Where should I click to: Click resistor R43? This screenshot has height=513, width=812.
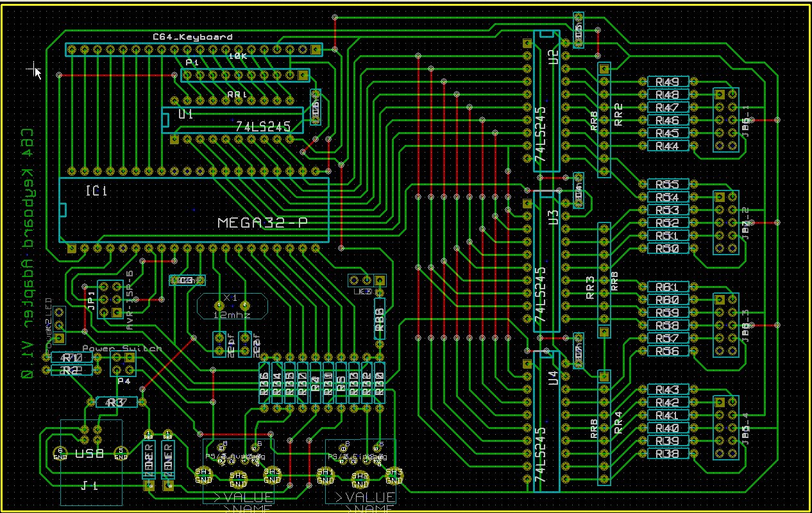point(666,390)
